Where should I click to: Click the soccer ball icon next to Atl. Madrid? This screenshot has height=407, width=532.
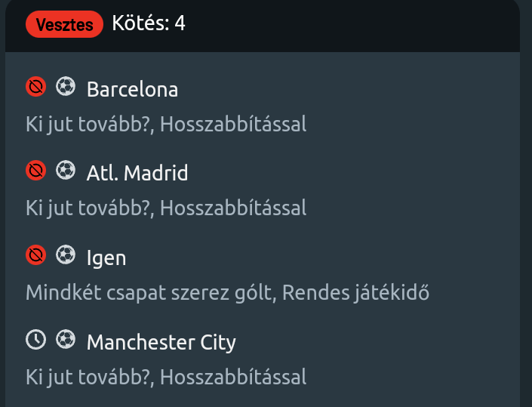[66, 171]
